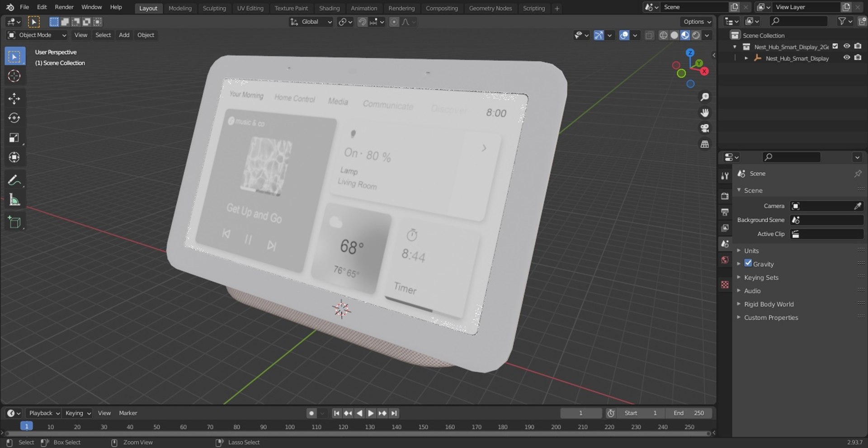Activate the Scale tool
This screenshot has width=868, height=448.
[14, 137]
